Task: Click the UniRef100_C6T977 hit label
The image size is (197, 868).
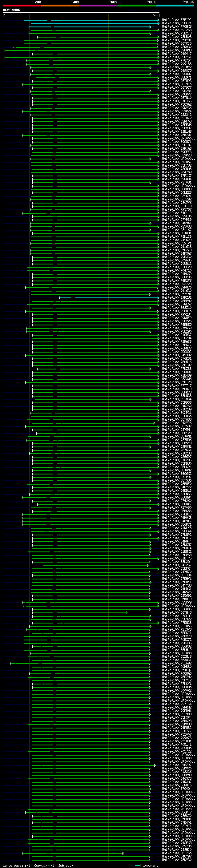Action: (x=177, y=88)
